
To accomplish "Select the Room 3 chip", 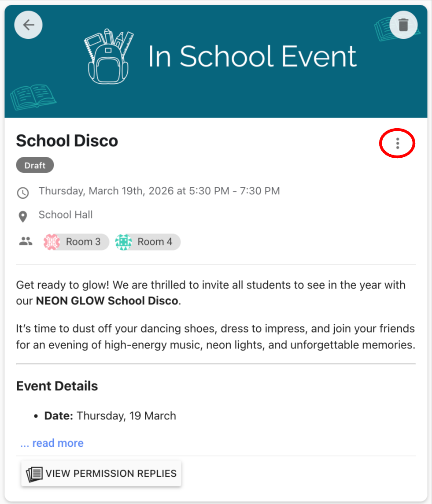I will pos(83,242).
